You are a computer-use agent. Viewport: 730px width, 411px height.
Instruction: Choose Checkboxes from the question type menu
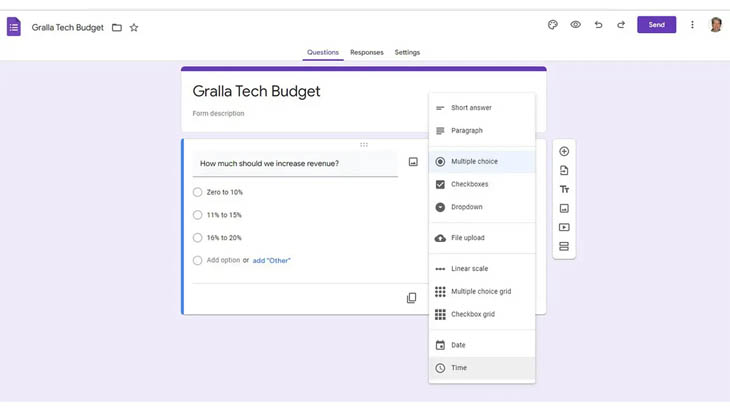(469, 184)
